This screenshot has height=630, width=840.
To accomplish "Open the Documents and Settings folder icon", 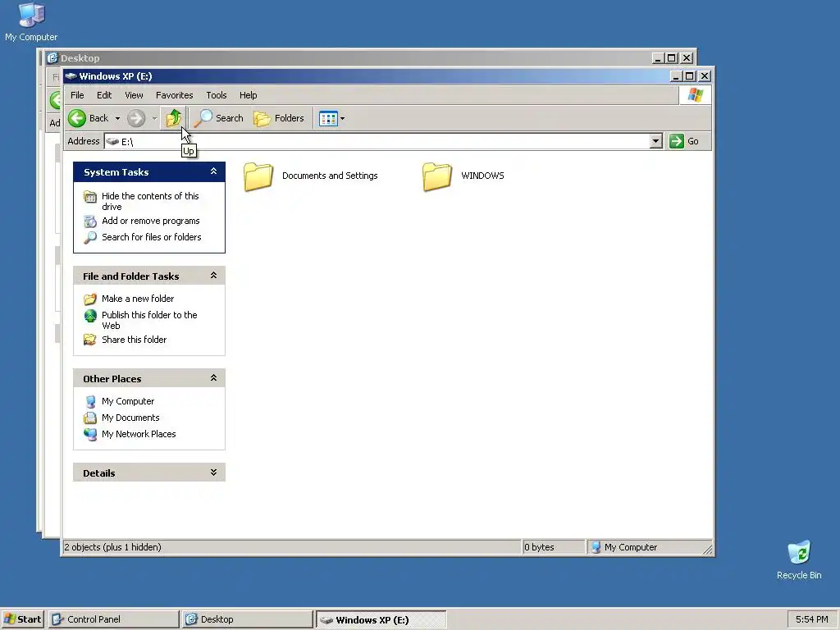I will click(x=258, y=176).
